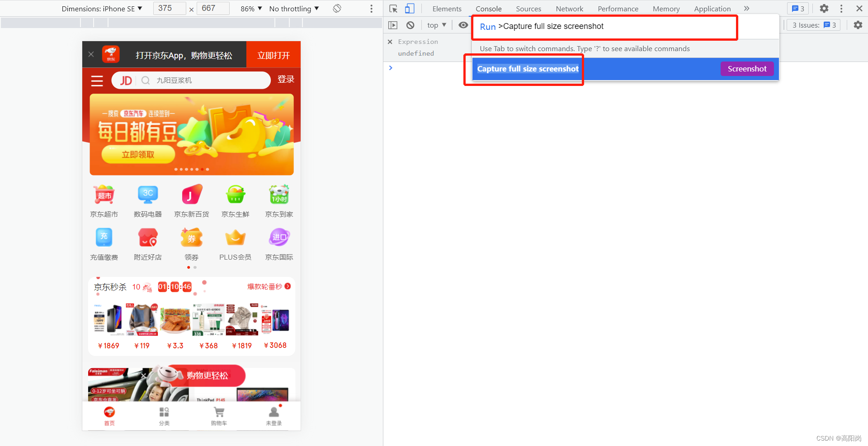Viewport: 868px width, 446px height.
Task: Open device toolbar more options menu
Action: pyautogui.click(x=371, y=9)
